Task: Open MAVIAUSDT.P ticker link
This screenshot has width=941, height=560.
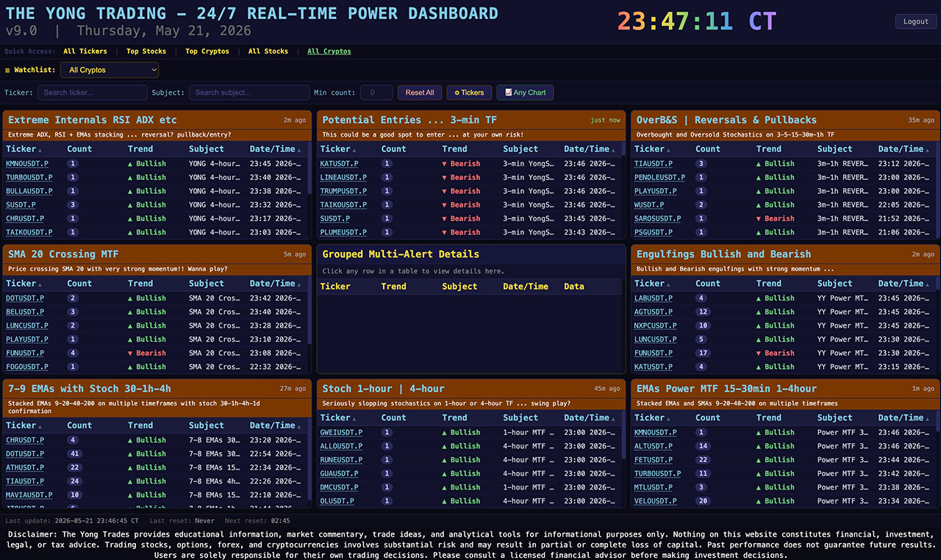Action: point(29,495)
